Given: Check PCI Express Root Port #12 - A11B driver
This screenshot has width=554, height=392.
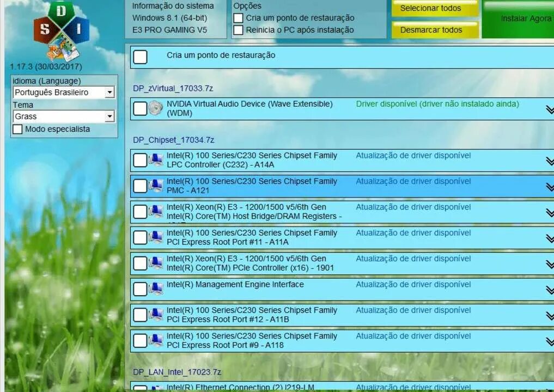Looking at the screenshot, I should point(140,315).
